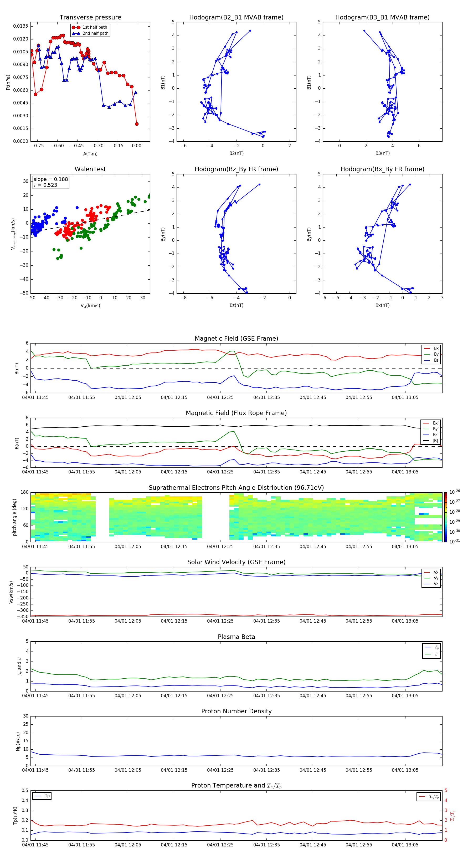This screenshot has height=868, width=473.
Task: Click the "Vsw(km/s)" y-axis label
Action: [x=11, y=592]
